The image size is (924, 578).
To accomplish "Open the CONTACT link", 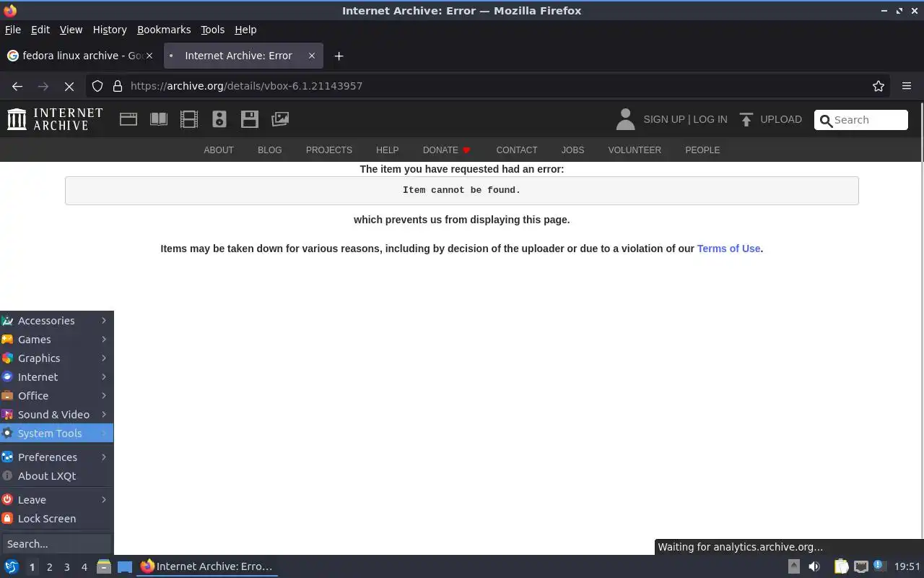I will point(517,150).
